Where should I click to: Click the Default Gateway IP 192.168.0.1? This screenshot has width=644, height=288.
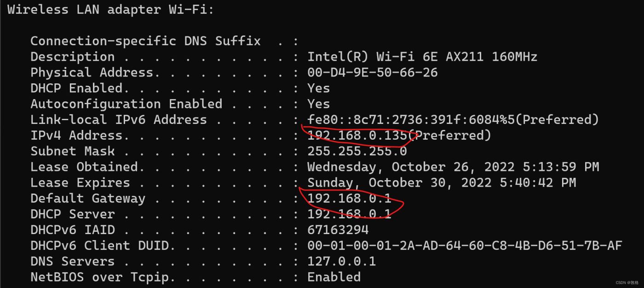tap(349, 199)
